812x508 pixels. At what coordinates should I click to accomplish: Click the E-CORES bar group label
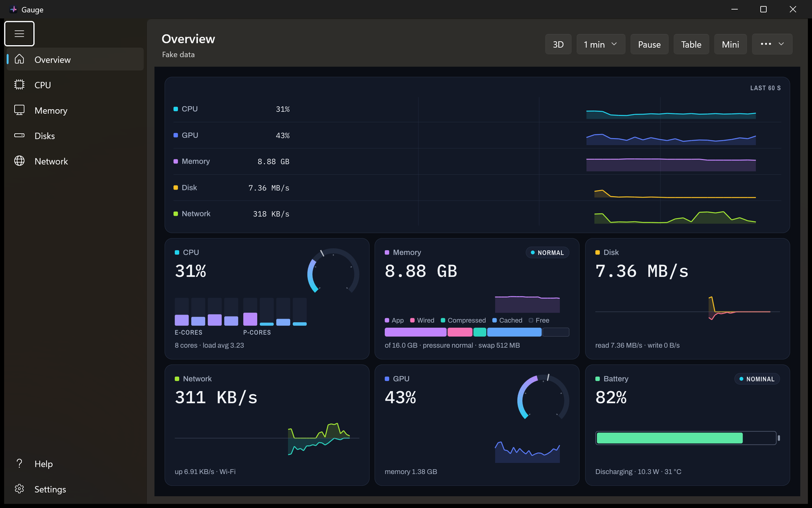coord(188,333)
